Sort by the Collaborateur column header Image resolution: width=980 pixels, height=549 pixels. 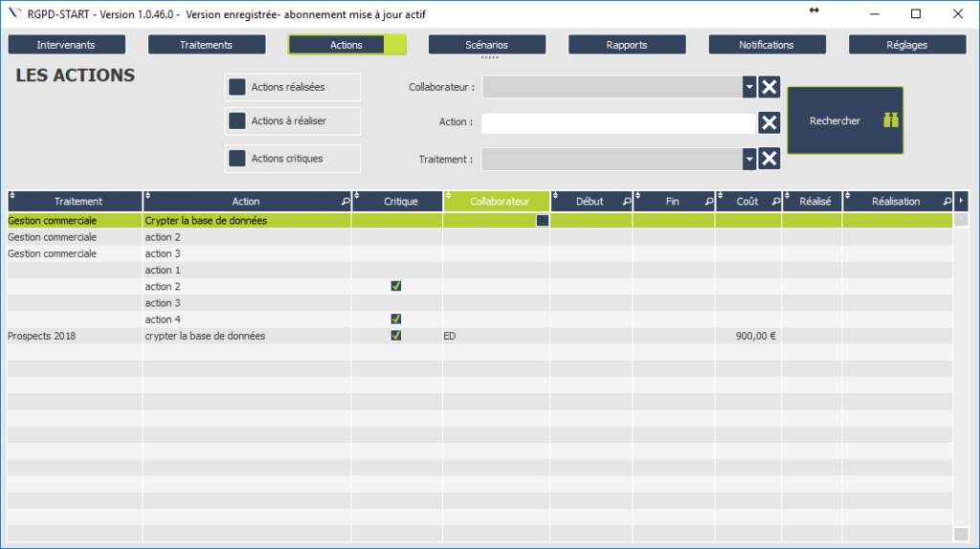tap(497, 201)
